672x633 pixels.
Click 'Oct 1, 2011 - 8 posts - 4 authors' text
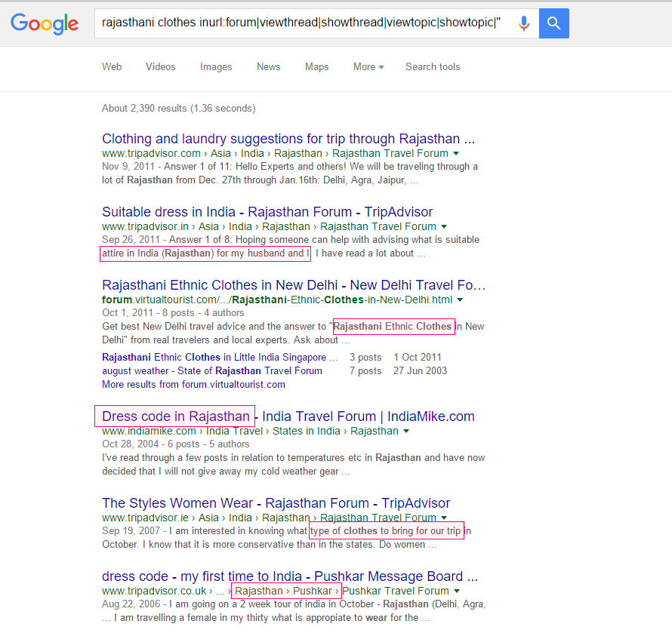pyautogui.click(x=173, y=313)
